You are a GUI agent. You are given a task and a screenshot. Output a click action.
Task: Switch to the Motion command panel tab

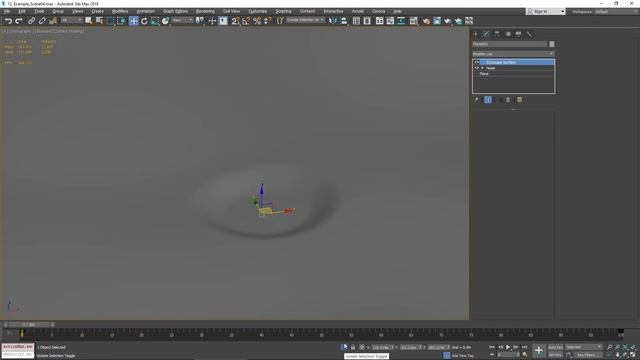tap(508, 34)
